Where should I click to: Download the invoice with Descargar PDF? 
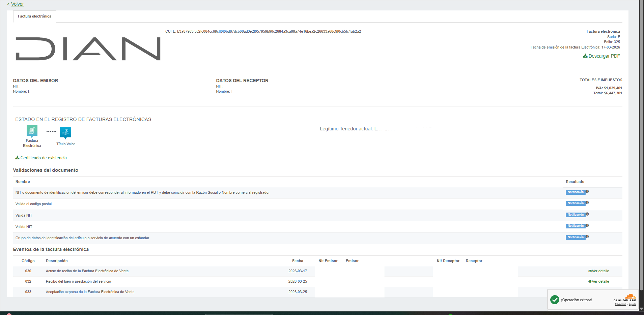[x=601, y=56]
